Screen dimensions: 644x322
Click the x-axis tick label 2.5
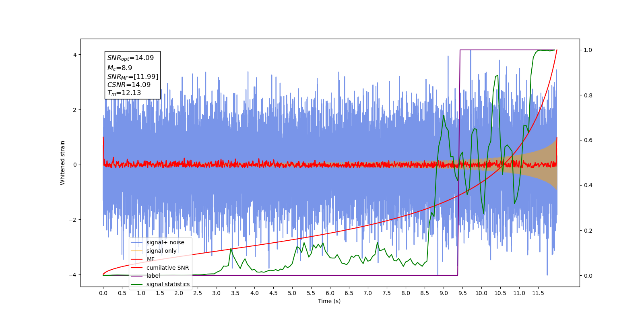coord(198,293)
